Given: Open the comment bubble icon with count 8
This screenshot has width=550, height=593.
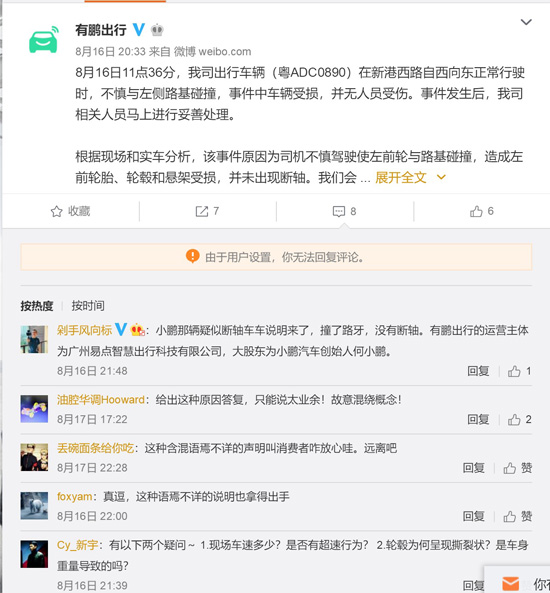Looking at the screenshot, I should pyautogui.click(x=339, y=211).
